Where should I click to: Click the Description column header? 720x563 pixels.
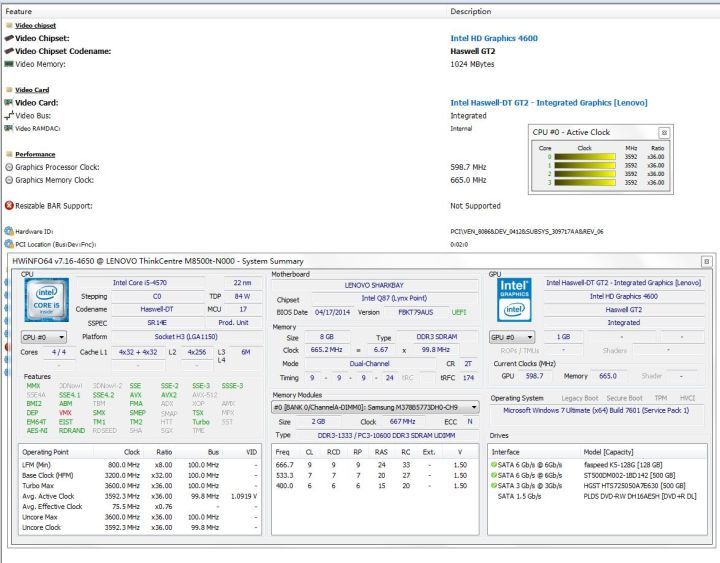(470, 12)
